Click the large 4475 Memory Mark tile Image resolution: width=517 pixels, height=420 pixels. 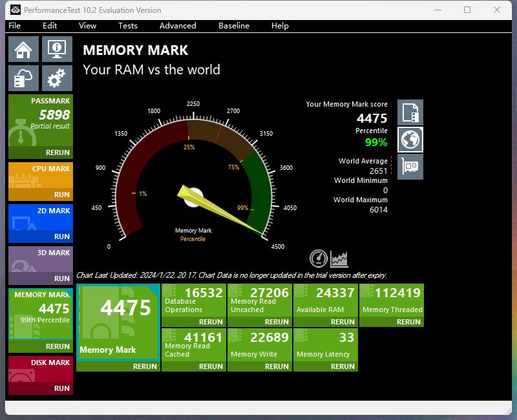118,322
